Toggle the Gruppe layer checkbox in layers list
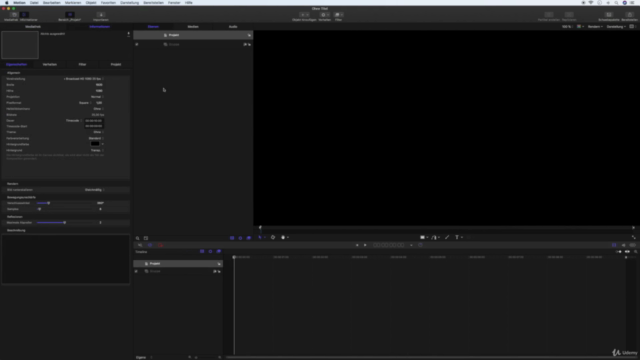The image size is (640, 360). (137, 44)
